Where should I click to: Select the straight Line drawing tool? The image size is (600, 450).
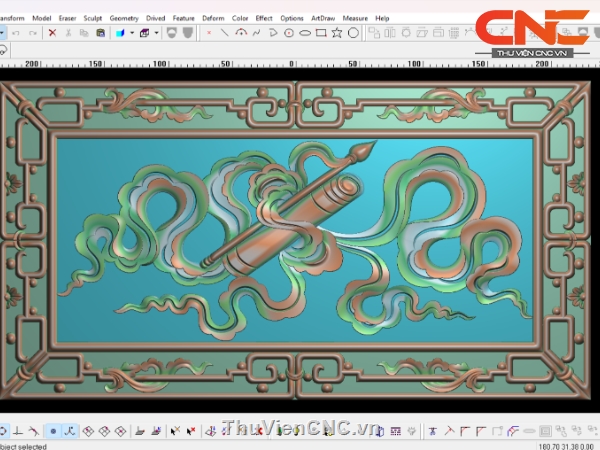[x=224, y=33]
